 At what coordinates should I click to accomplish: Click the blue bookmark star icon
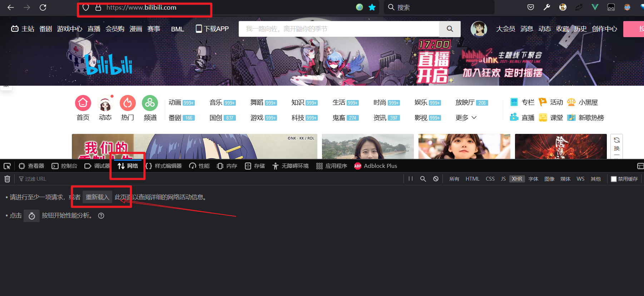(372, 7)
